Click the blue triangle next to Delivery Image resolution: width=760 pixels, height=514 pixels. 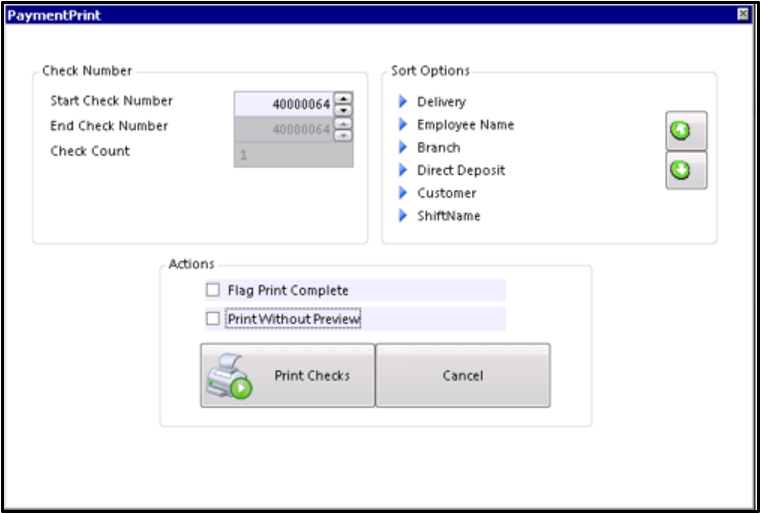[403, 101]
